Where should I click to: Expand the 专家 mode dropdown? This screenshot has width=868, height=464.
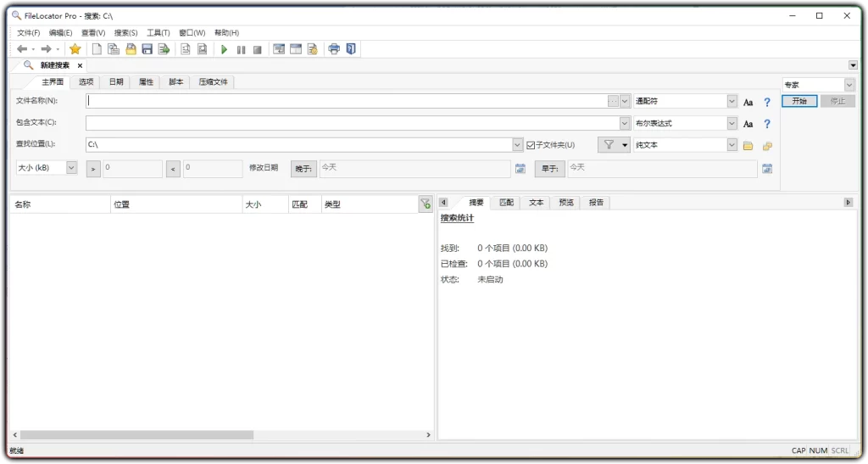pyautogui.click(x=849, y=85)
